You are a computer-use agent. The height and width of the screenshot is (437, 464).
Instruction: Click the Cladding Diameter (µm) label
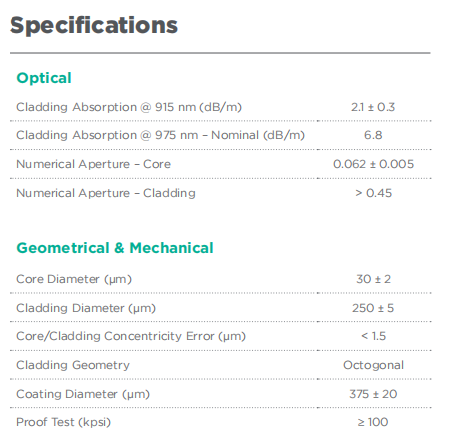[x=86, y=308]
